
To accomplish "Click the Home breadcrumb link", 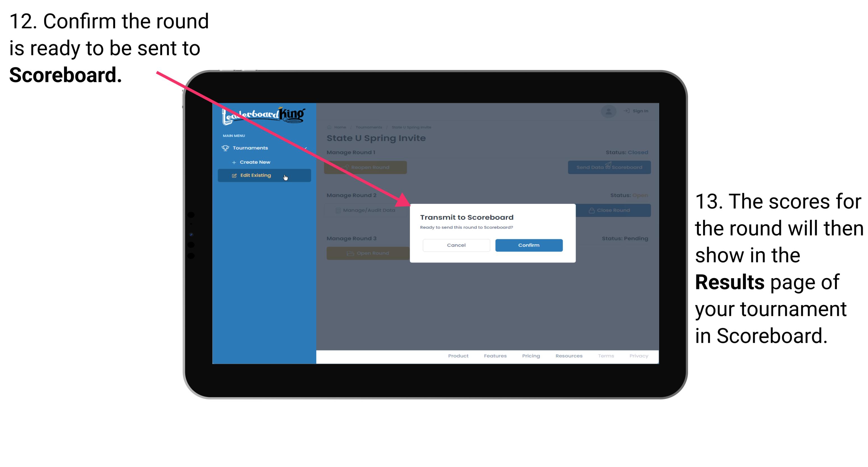I will pyautogui.click(x=339, y=127).
